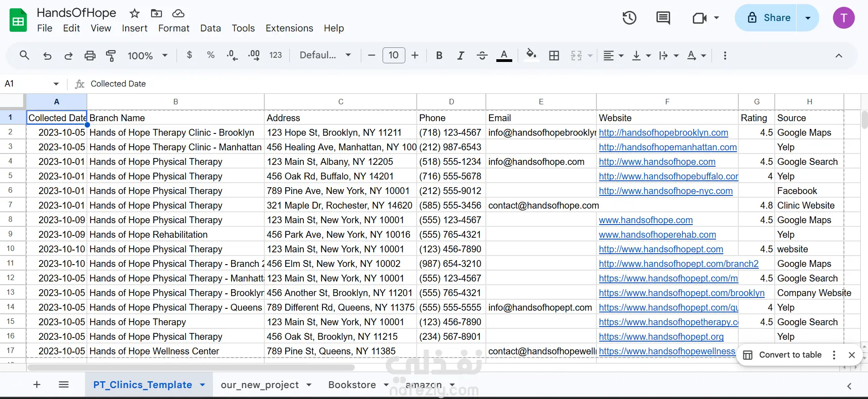Switch to the our_new_project sheet tab
This screenshot has width=868, height=399.
(260, 385)
